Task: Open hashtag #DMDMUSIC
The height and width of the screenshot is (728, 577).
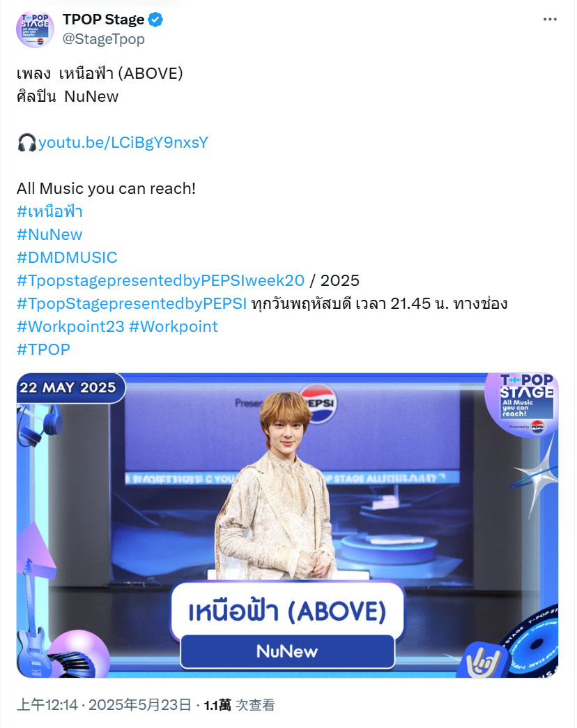Action: [x=68, y=258]
